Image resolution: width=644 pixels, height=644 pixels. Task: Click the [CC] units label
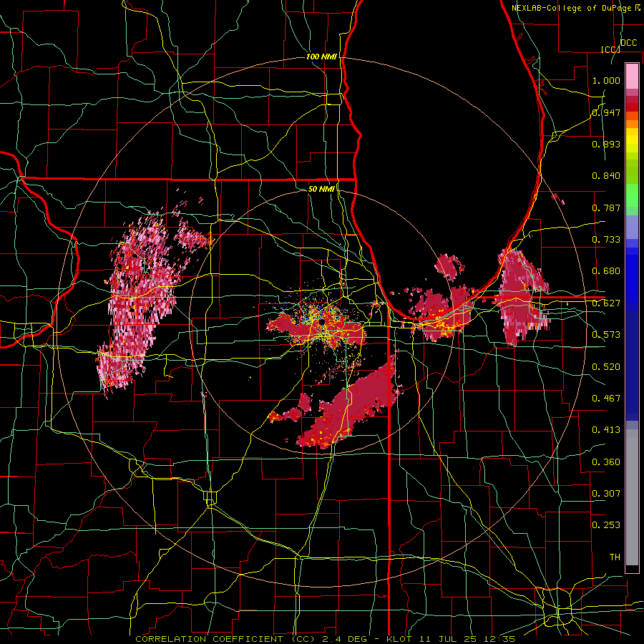pyautogui.click(x=610, y=49)
